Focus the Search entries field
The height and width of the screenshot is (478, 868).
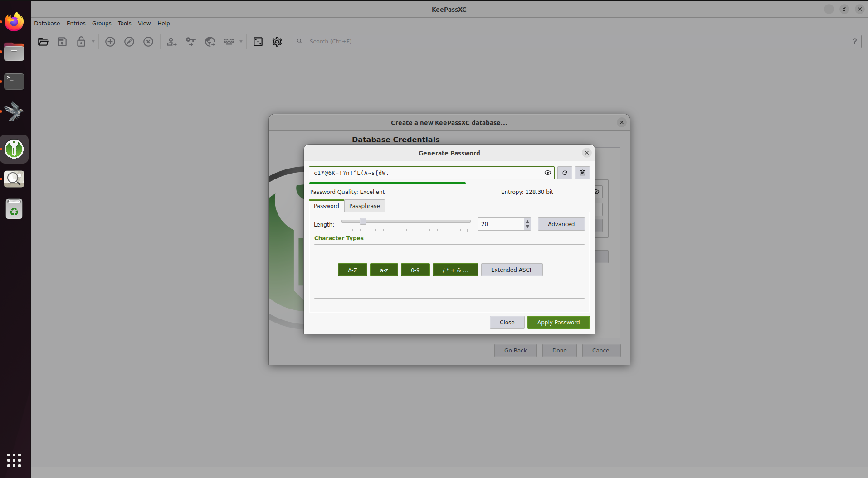tap(577, 41)
